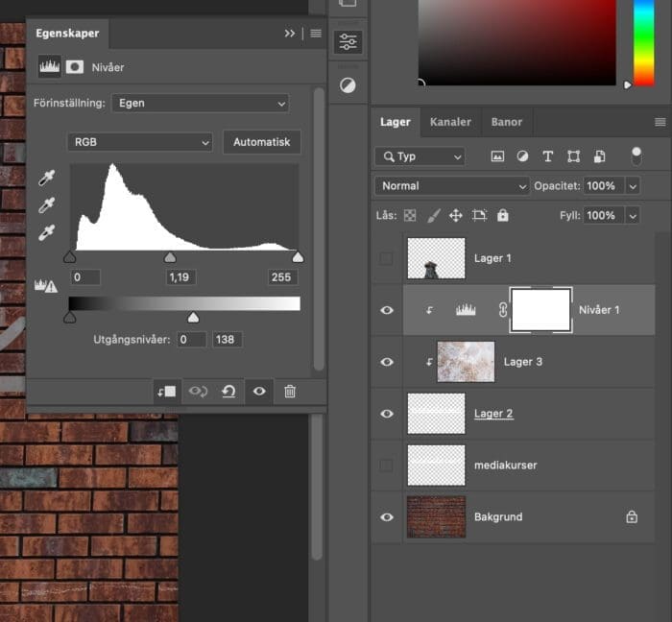The image size is (672, 622).
Task: Reset adjustment to default values
Action: click(x=228, y=391)
